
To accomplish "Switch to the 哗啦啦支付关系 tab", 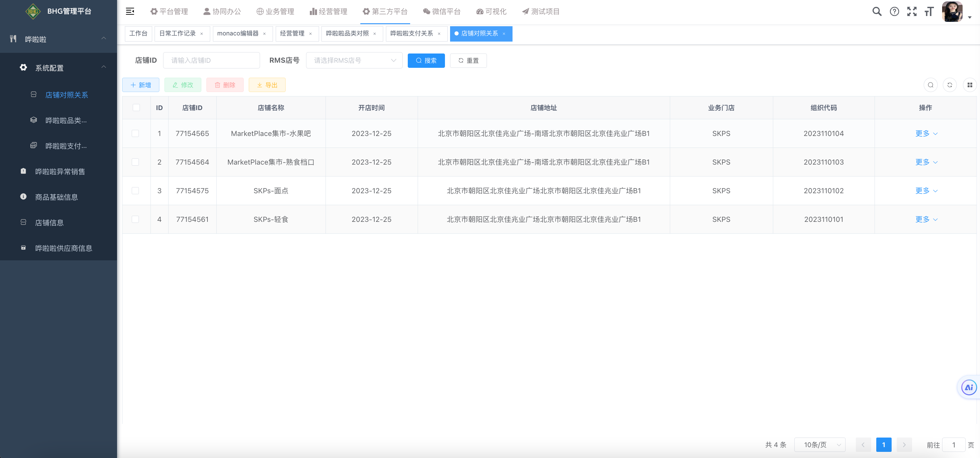I will click(x=412, y=33).
